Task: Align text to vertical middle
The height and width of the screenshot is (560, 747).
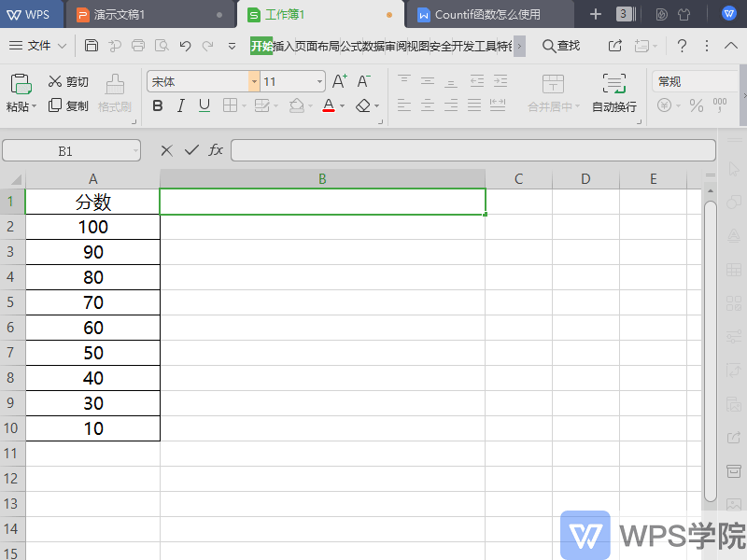Action: (x=428, y=81)
